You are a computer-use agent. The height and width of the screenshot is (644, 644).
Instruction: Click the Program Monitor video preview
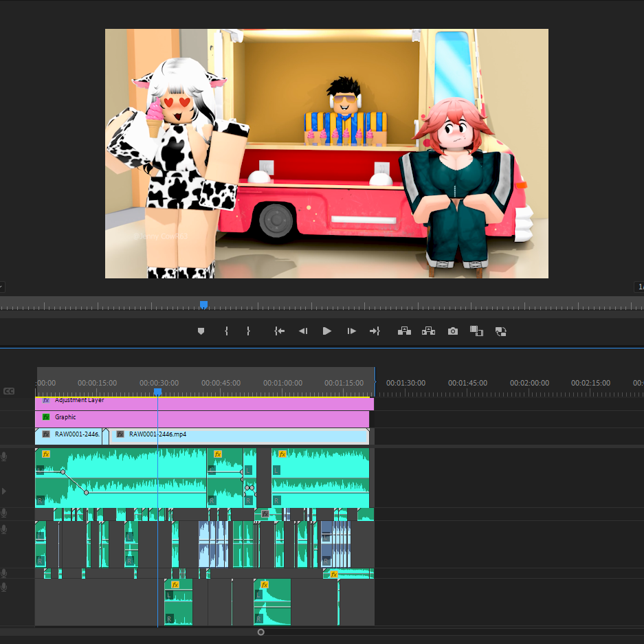[x=326, y=153]
